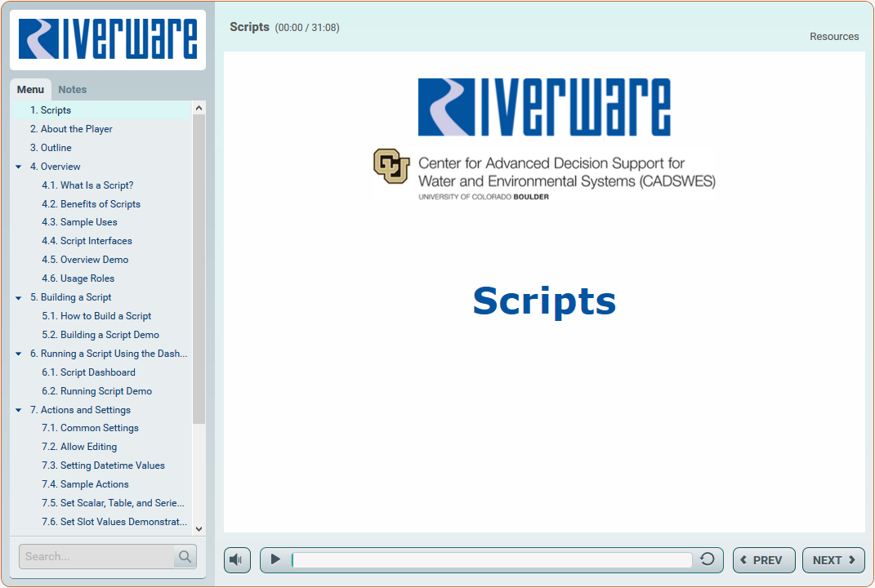Collapse the 5. Building a Script arrow

(x=19, y=298)
